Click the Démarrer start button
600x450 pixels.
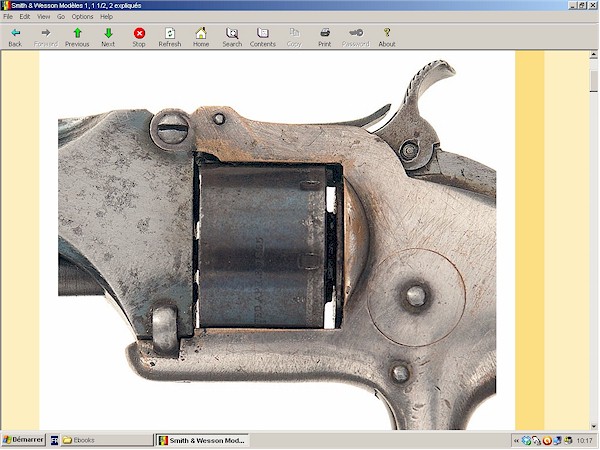coord(21,440)
